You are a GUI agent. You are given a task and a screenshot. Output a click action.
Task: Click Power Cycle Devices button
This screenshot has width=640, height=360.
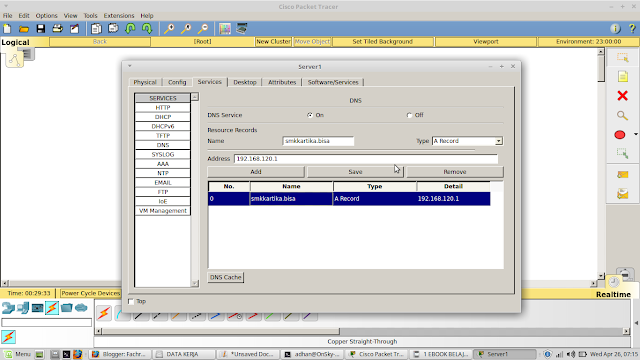91,293
